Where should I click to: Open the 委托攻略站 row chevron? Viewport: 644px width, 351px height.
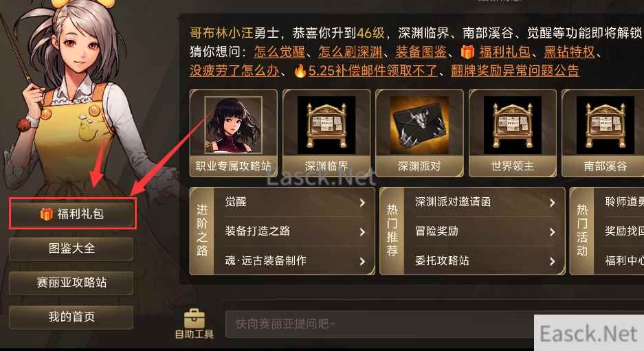click(552, 262)
